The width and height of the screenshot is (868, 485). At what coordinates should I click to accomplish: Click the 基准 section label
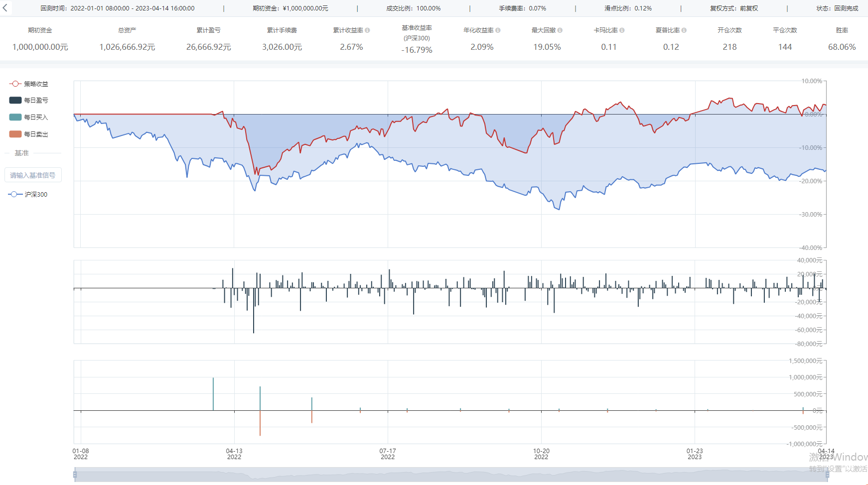(x=21, y=153)
